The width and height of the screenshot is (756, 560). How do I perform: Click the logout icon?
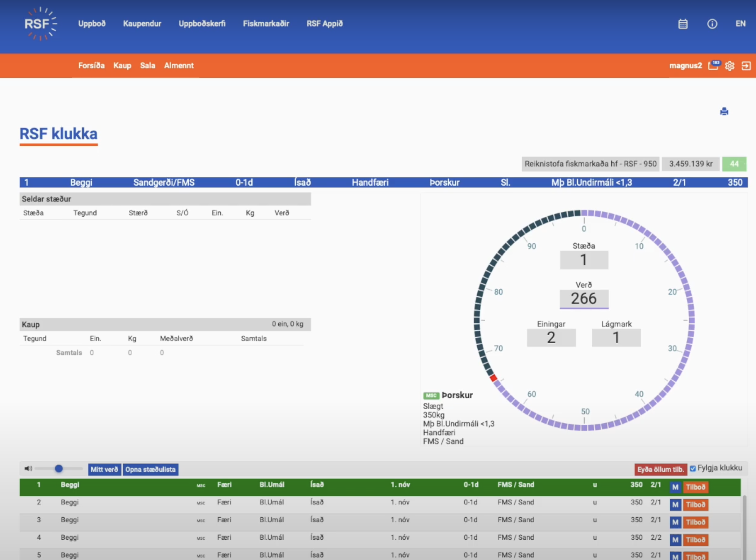pos(746,66)
